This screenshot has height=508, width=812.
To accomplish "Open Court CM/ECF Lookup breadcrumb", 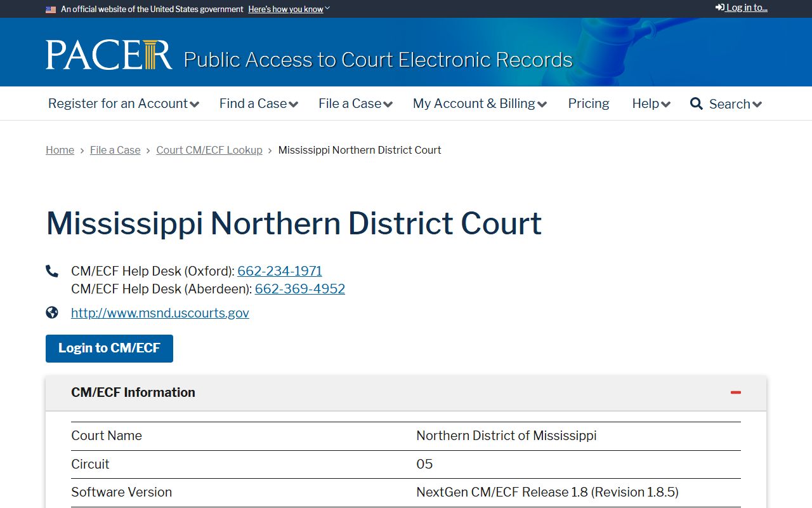I will pos(209,150).
